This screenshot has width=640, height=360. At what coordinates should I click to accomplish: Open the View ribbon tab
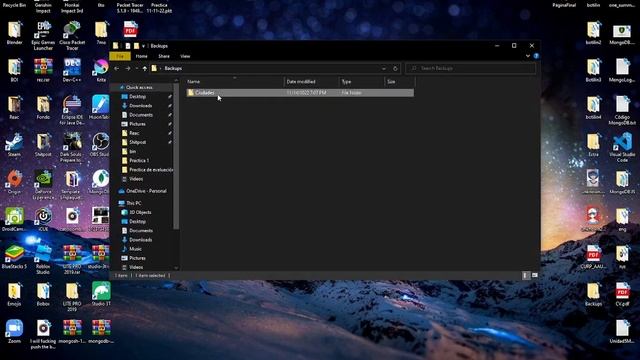185,56
